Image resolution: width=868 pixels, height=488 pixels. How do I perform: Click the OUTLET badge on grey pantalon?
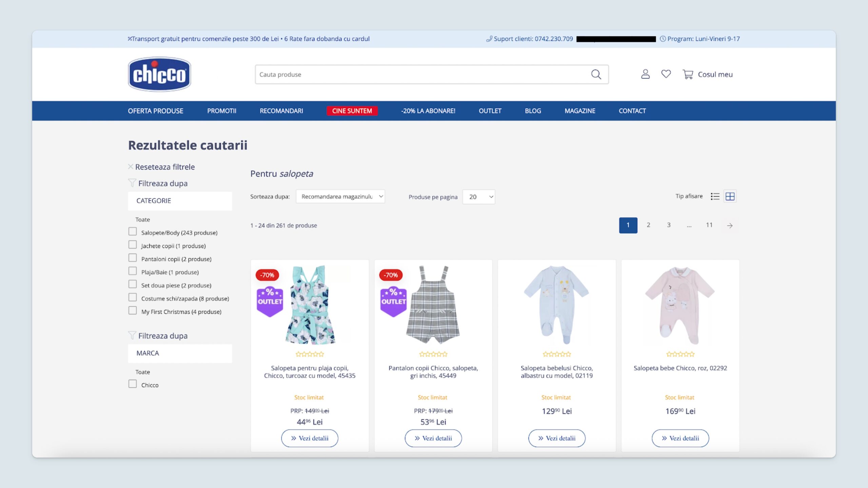[393, 302]
